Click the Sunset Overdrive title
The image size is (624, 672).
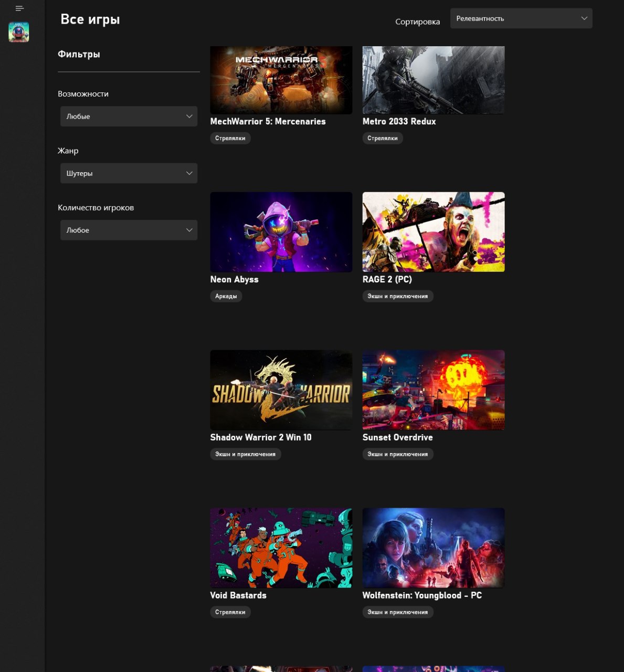point(398,437)
